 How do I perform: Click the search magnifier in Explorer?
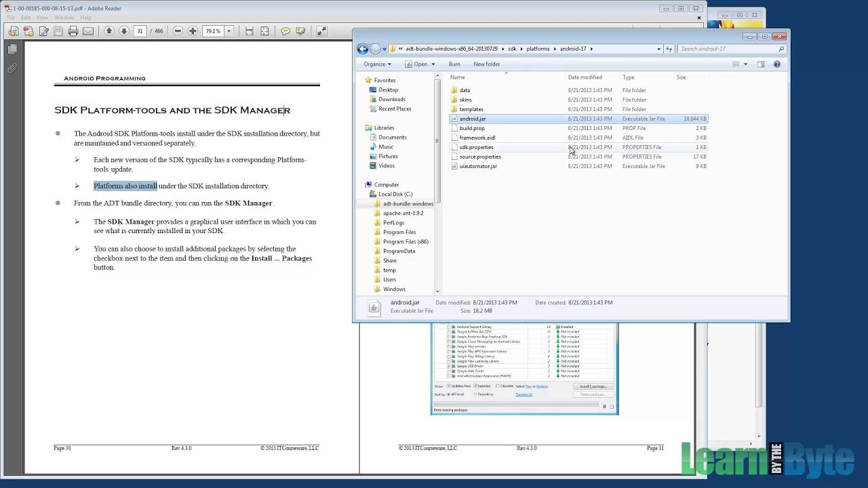tap(781, 49)
